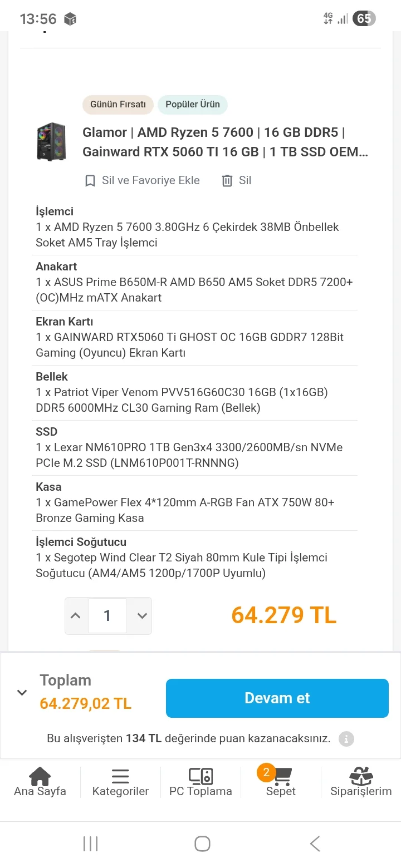Tap the bookmark icon beside Sil ve Favoriye Ekle
The height and width of the screenshot is (868, 401).
point(90,181)
